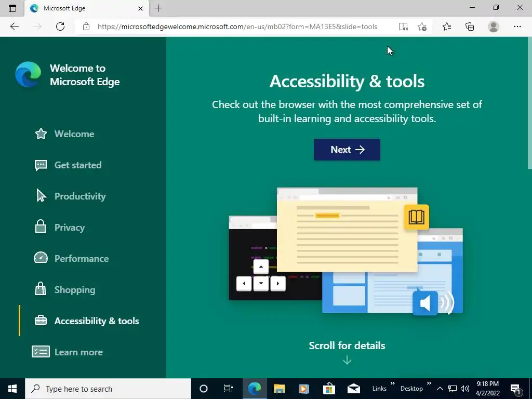Open Task View on taskbar
The image size is (532, 399).
pyautogui.click(x=229, y=389)
